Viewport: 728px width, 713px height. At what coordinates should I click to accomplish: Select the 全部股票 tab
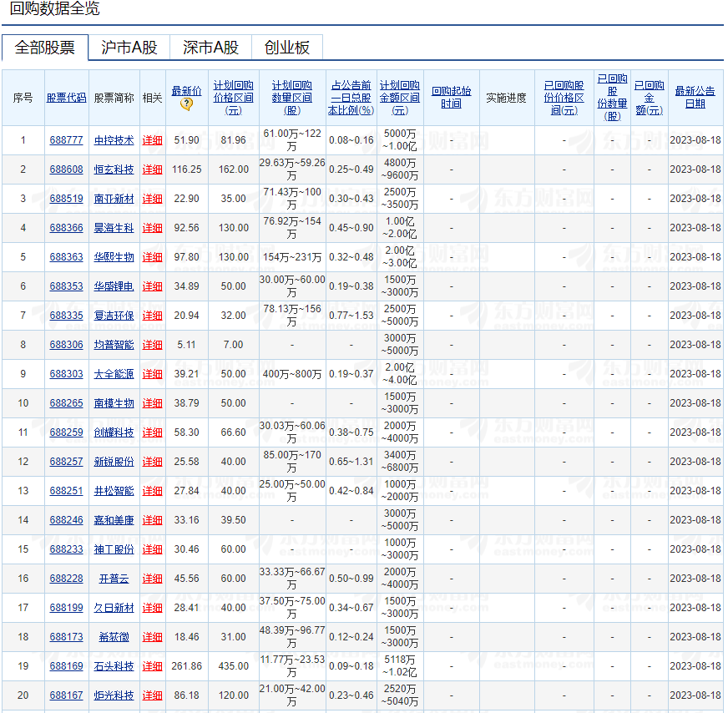[x=45, y=48]
